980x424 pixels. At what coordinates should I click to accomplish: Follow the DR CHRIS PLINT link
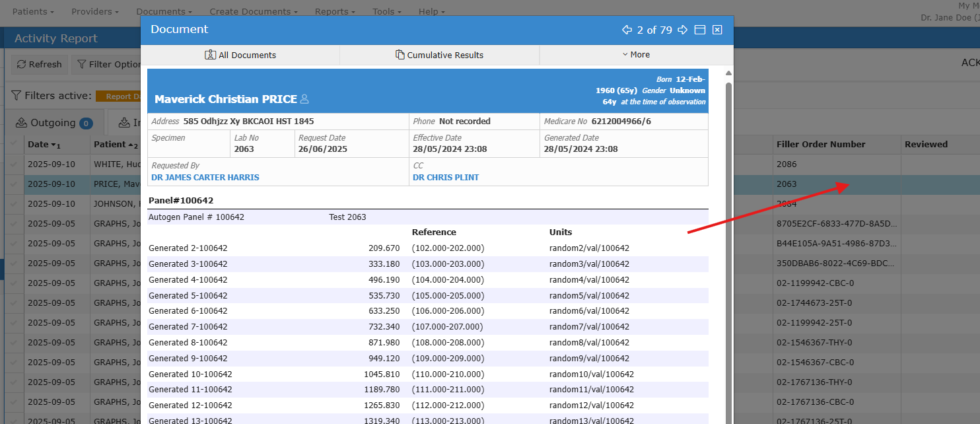(446, 177)
